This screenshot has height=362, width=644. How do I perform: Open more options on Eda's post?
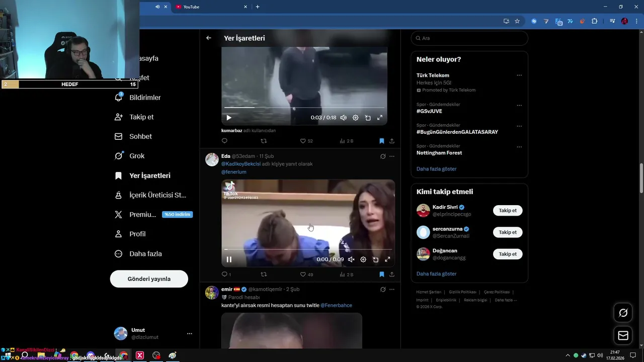click(x=392, y=156)
